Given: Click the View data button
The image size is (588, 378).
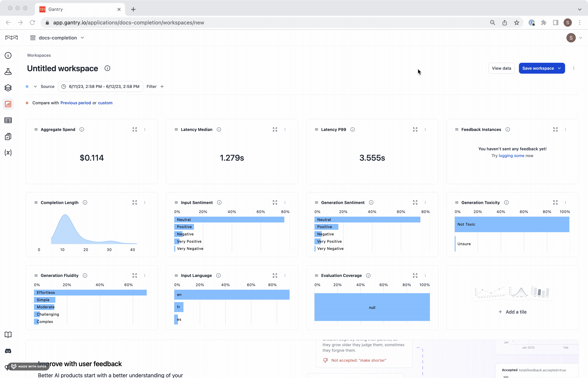Looking at the screenshot, I should pos(501,68).
